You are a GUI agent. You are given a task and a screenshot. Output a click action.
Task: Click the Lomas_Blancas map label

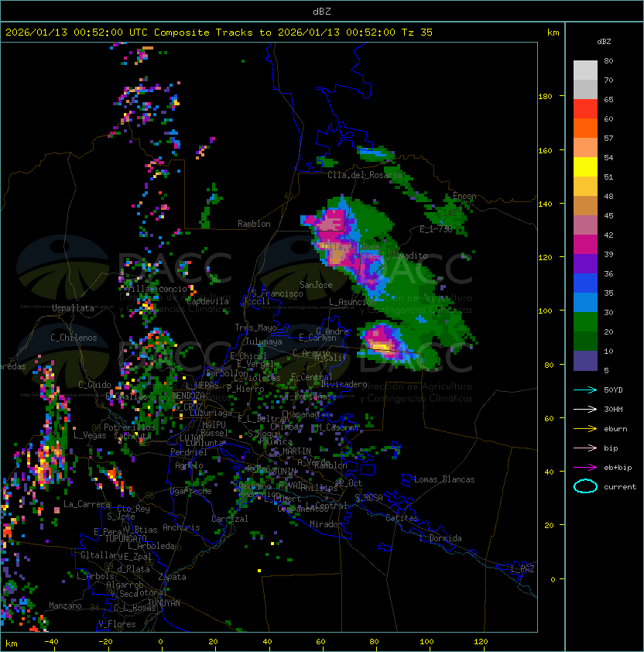pyautogui.click(x=444, y=479)
